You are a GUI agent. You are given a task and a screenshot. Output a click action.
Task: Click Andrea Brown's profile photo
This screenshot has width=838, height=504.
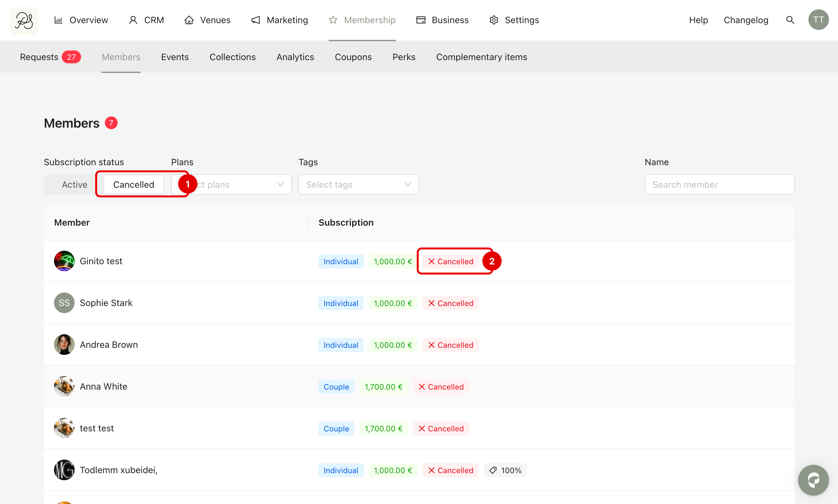pos(64,344)
